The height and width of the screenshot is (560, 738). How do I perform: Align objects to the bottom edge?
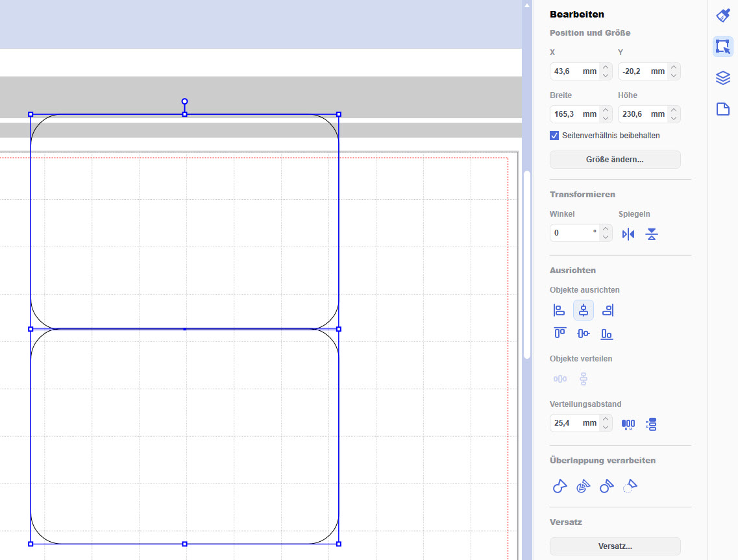pos(607,334)
